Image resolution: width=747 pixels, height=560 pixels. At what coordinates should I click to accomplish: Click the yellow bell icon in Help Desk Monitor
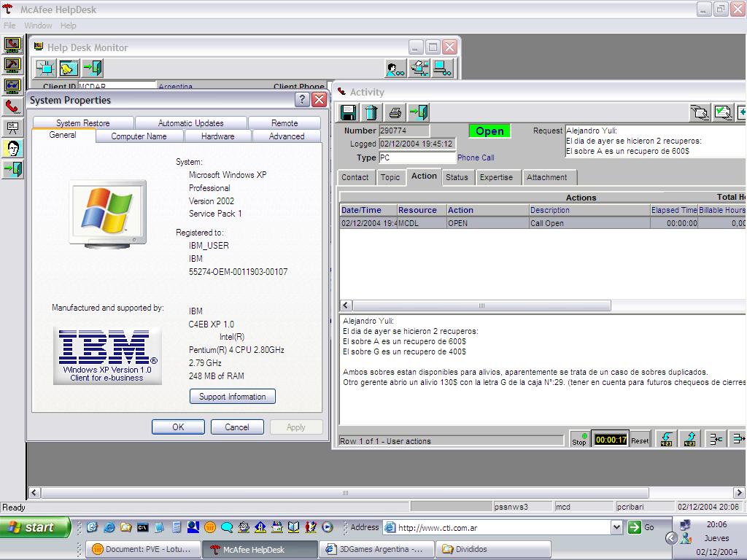click(69, 68)
